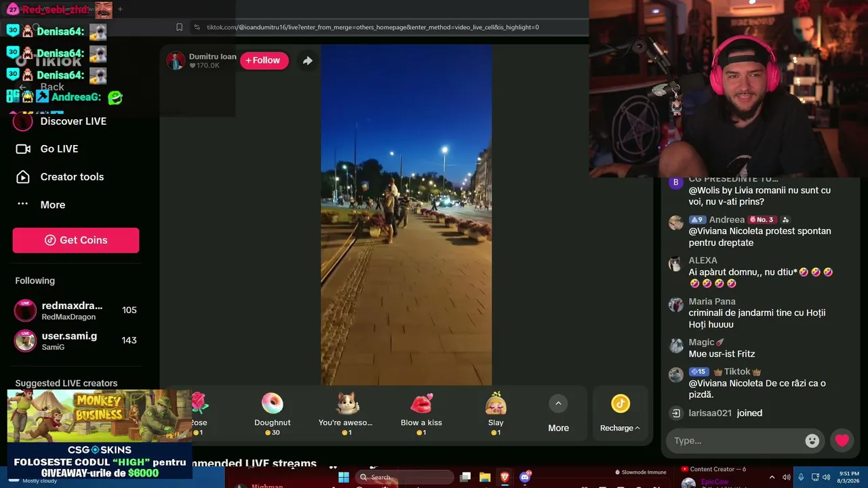This screenshot has width=868, height=488.
Task: Open the Recharge coin menu
Action: [x=620, y=414]
